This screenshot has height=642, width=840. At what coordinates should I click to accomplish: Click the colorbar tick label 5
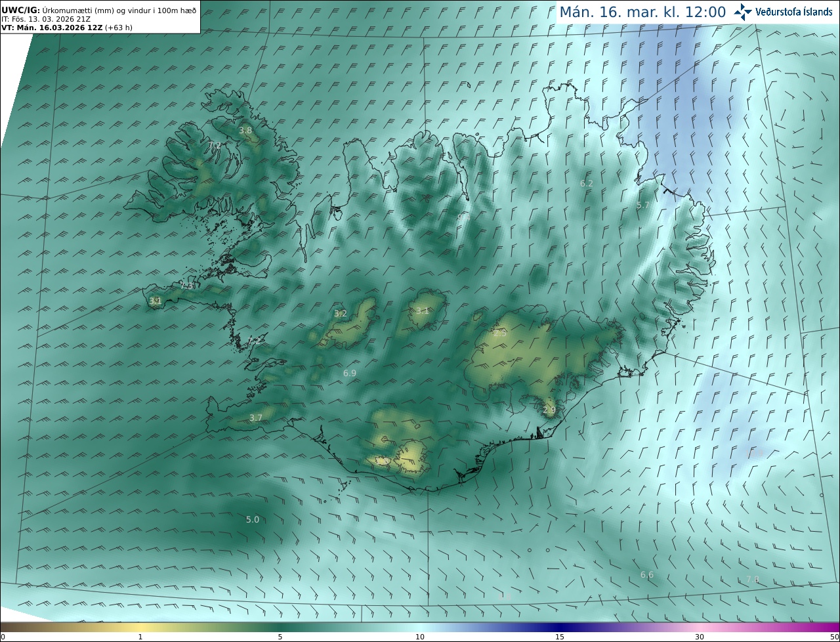280,637
